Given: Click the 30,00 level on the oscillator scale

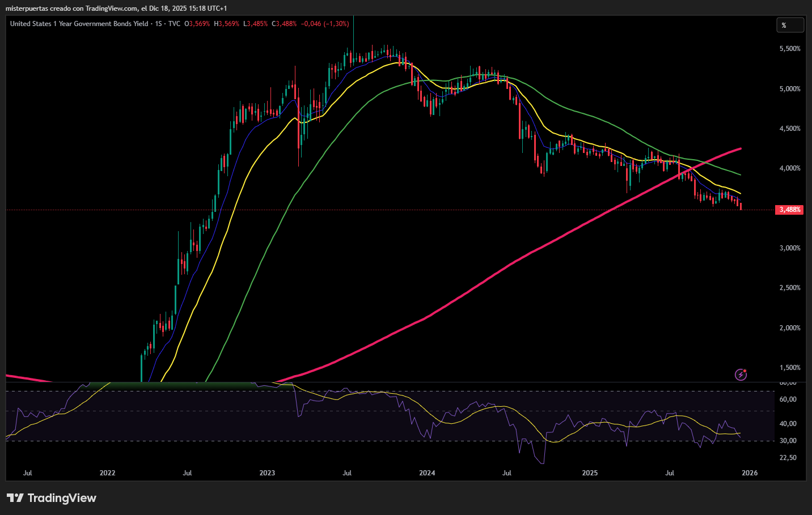Looking at the screenshot, I should point(788,441).
